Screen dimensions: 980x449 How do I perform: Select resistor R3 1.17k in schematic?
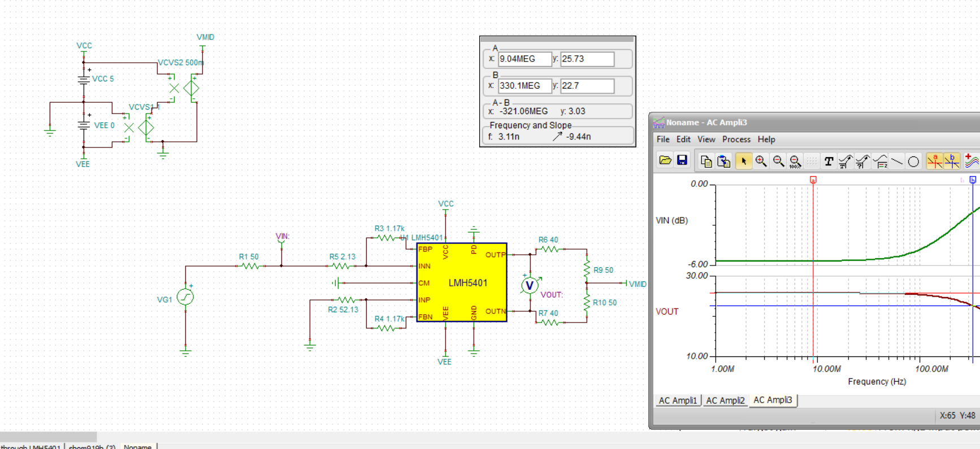tap(387, 238)
